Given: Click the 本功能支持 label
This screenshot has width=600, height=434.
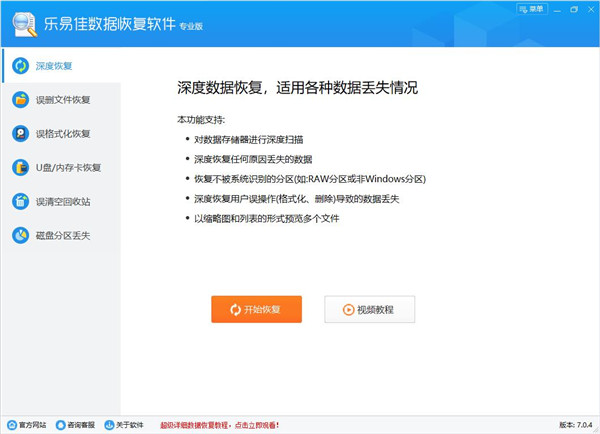Looking at the screenshot, I should [201, 120].
